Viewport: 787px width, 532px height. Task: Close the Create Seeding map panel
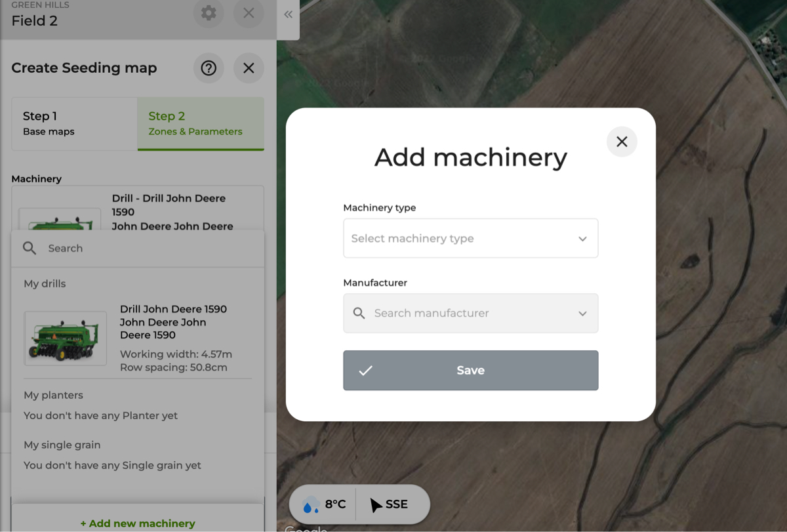tap(249, 68)
